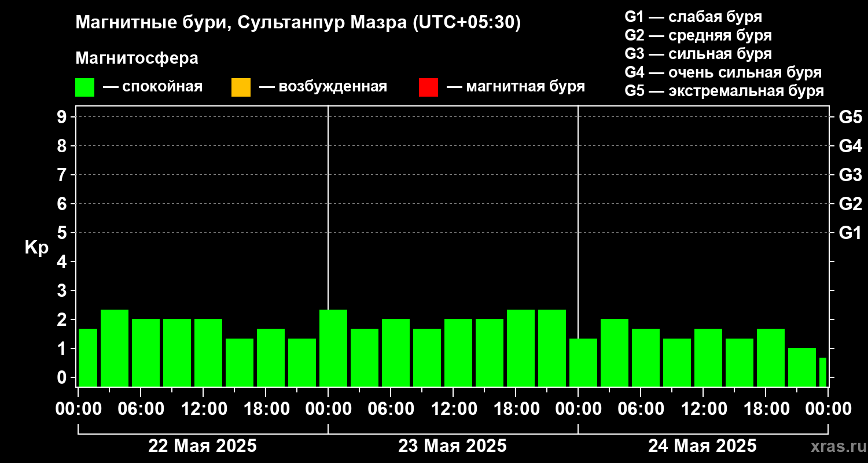Click the green bar over 06:00 on 22 Мая
Image resolution: width=868 pixels, height=463 pixels.
(146, 352)
